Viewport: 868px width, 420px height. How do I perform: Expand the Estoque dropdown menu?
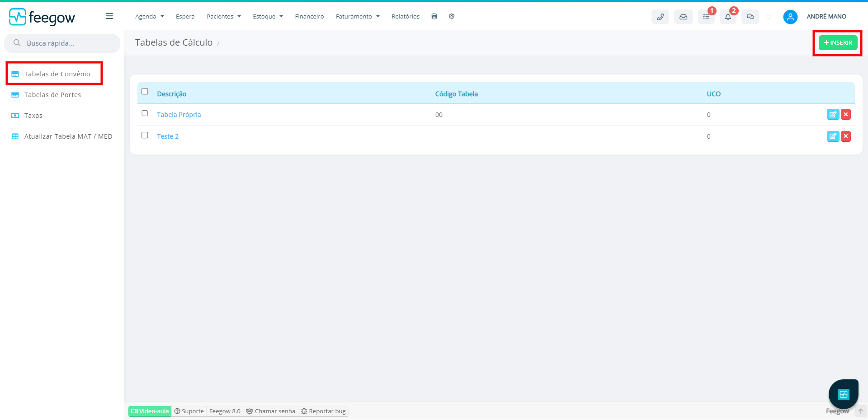pos(268,16)
